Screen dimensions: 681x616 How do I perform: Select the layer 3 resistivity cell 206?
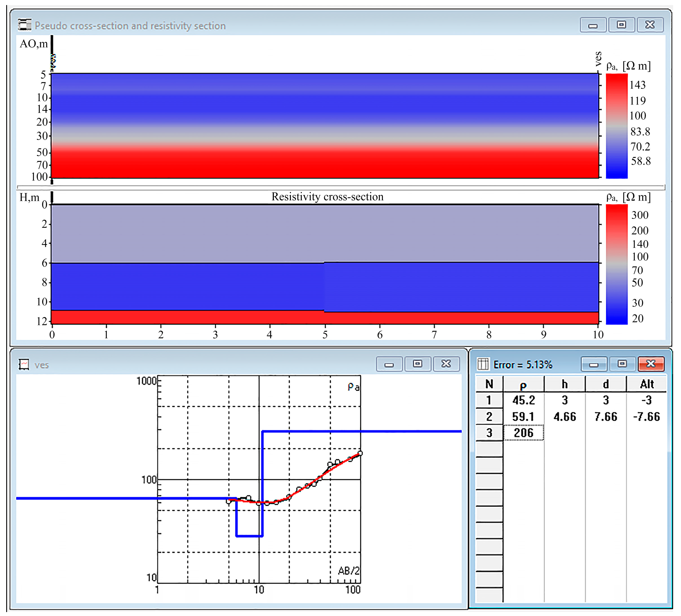(x=523, y=433)
